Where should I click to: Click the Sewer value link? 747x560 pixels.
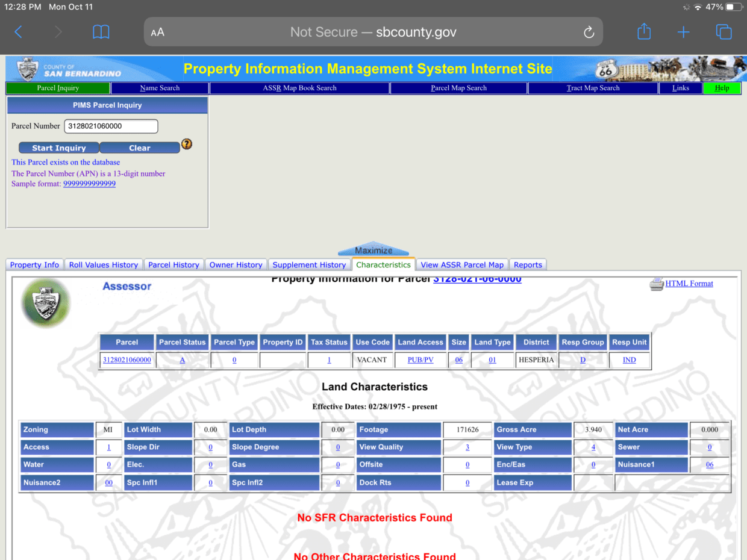click(710, 447)
